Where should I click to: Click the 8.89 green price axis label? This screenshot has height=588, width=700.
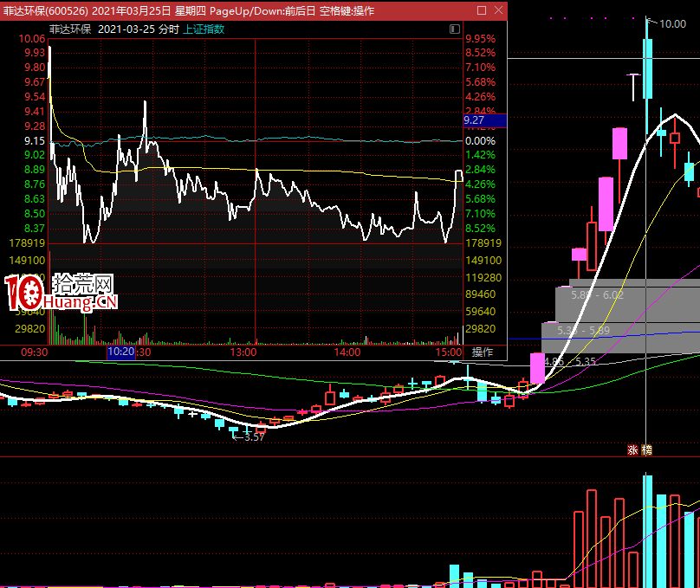tap(35, 170)
